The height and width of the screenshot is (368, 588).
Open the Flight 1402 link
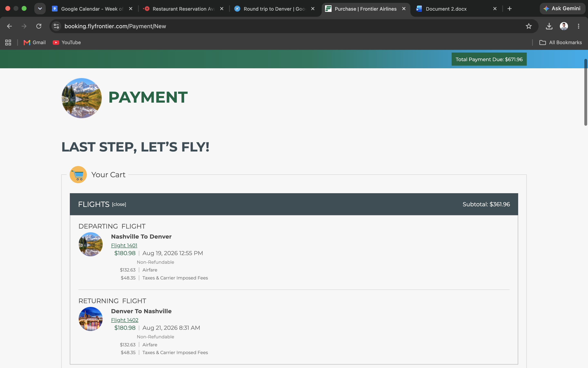click(x=125, y=320)
